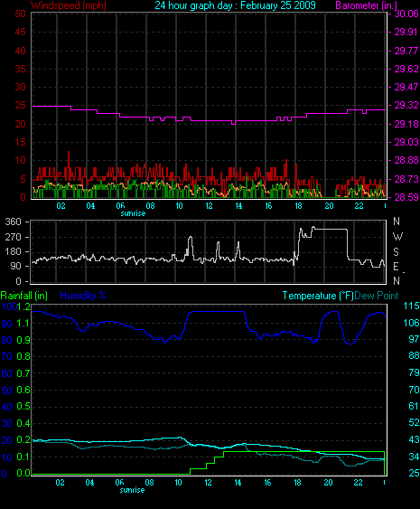
Task: Click the 50 mph windspeed axis value
Action: point(20,14)
